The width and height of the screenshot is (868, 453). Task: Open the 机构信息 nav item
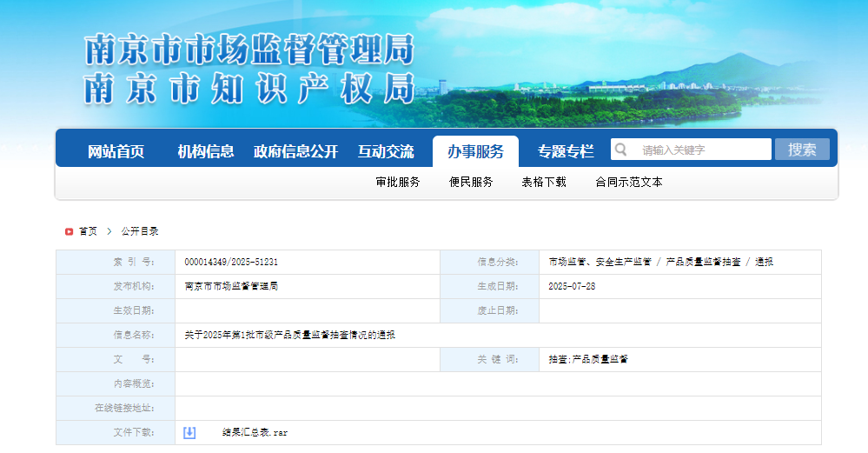pyautogui.click(x=205, y=151)
